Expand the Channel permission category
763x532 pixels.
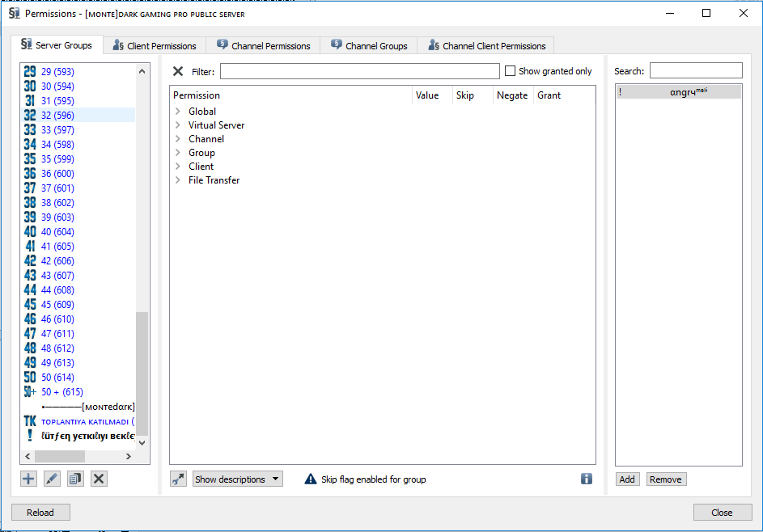(178, 138)
